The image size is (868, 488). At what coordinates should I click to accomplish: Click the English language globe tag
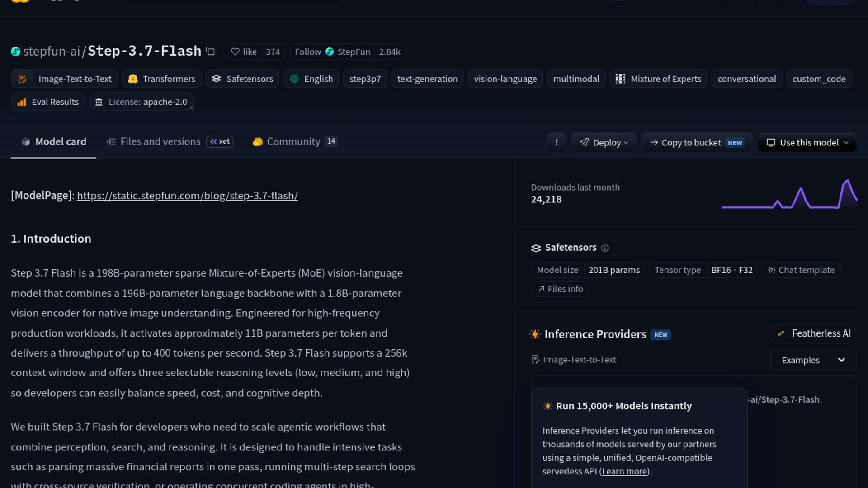[311, 79]
